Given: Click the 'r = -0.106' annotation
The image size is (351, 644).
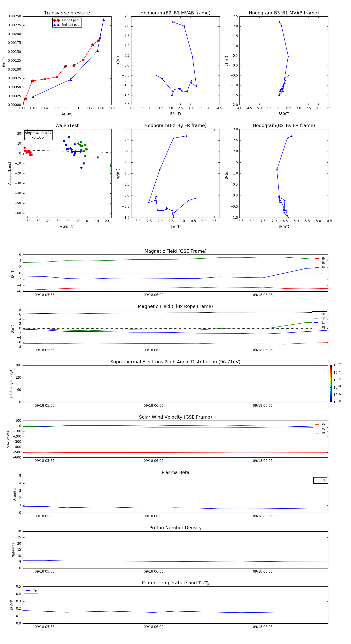Looking at the screenshot, I should (35, 137).
